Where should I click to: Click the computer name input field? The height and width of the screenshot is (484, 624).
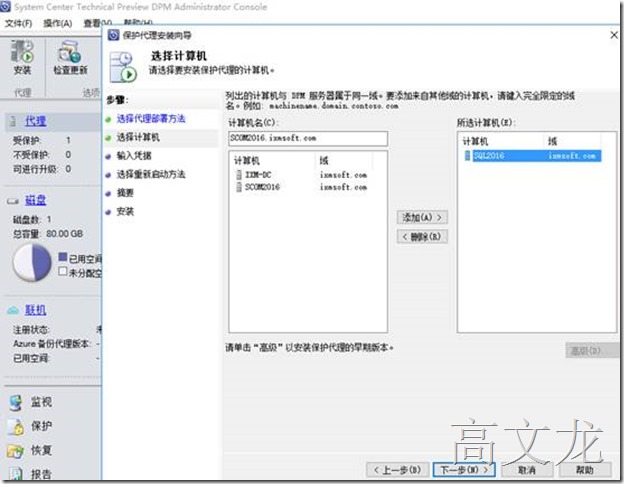point(308,139)
